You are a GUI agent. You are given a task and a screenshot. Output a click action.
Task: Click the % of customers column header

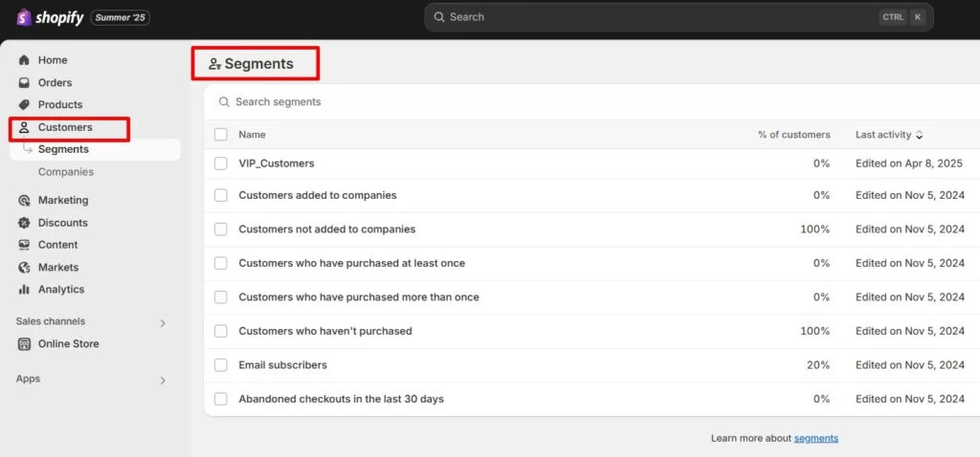click(794, 134)
